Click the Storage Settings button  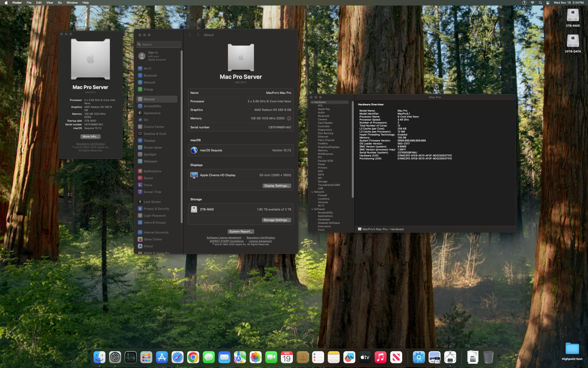point(276,220)
